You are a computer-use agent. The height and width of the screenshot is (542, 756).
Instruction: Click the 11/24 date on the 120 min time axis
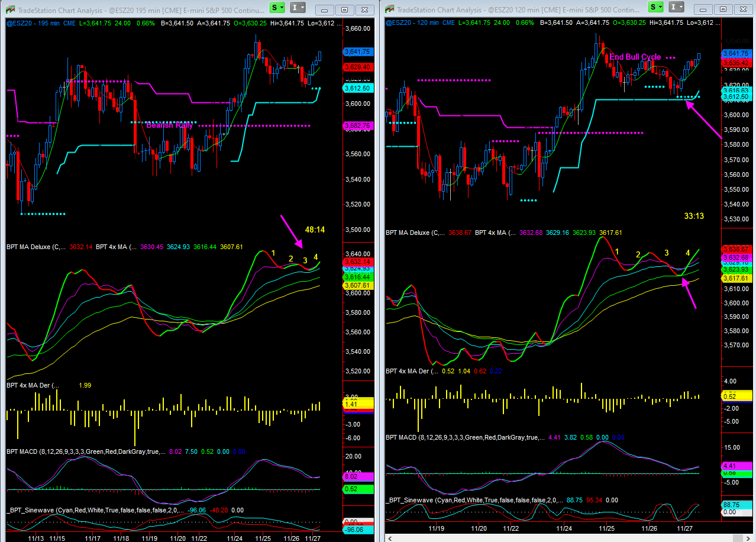pos(564,527)
